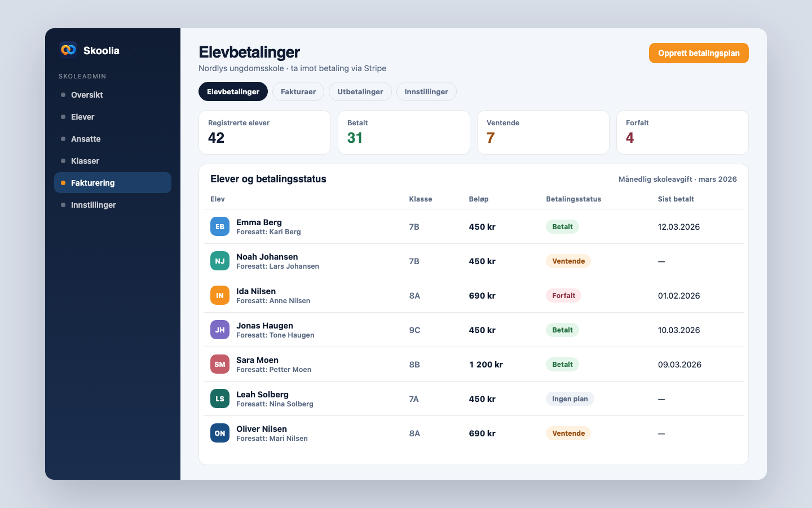Open the Utbetalinger tab
812x508 pixels.
pyautogui.click(x=360, y=91)
